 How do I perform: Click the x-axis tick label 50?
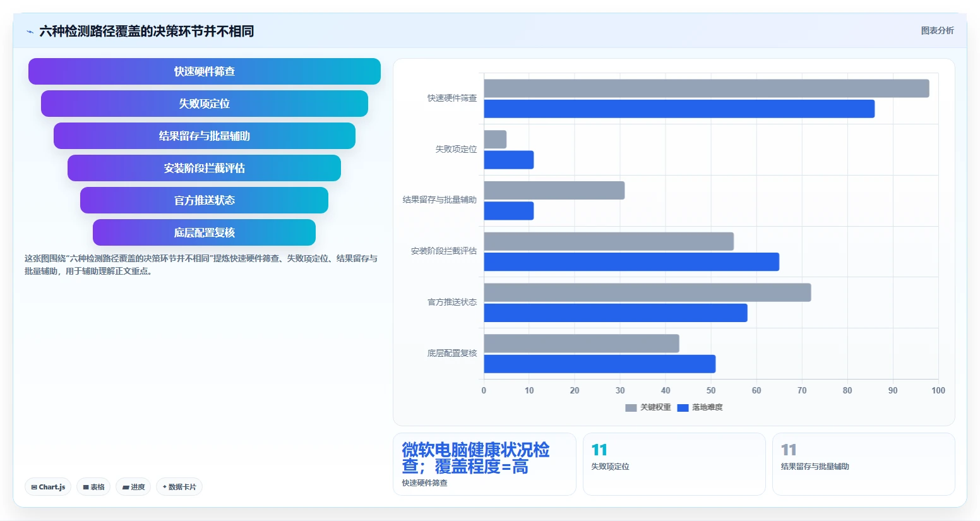click(711, 390)
